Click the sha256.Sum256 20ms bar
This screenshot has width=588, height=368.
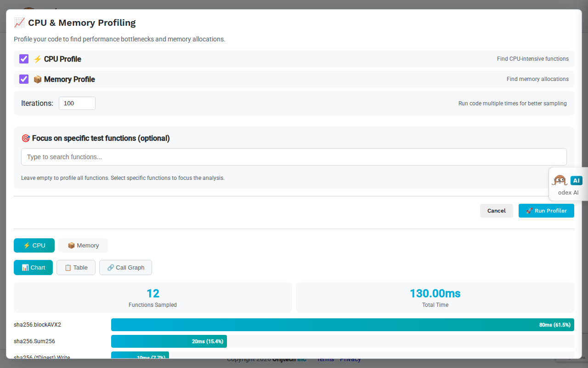[x=169, y=341]
